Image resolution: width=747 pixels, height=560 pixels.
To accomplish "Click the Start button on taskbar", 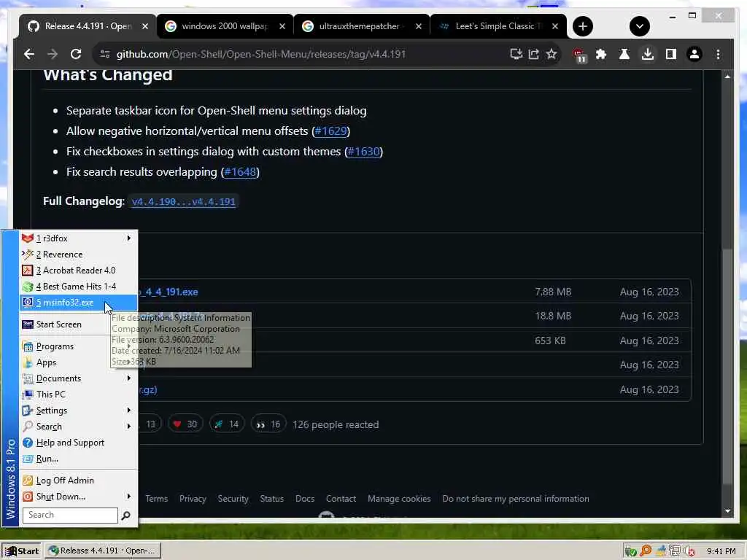I will tap(21, 551).
